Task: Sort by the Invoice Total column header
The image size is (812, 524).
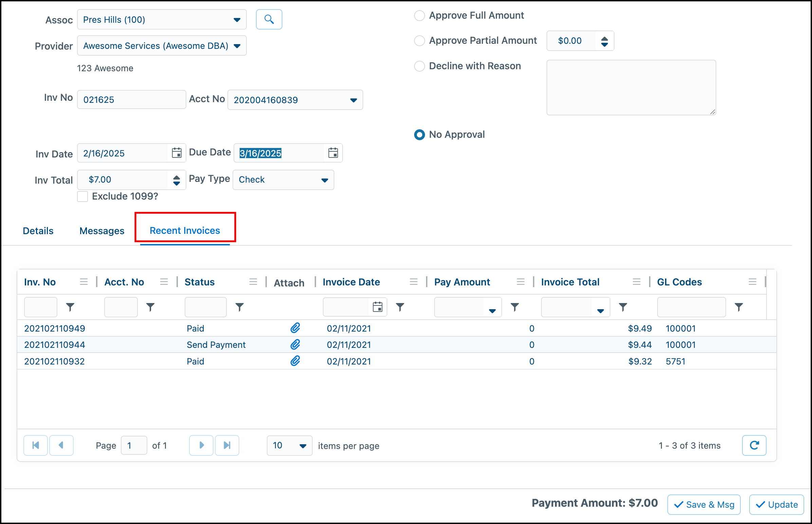Action: tap(570, 282)
